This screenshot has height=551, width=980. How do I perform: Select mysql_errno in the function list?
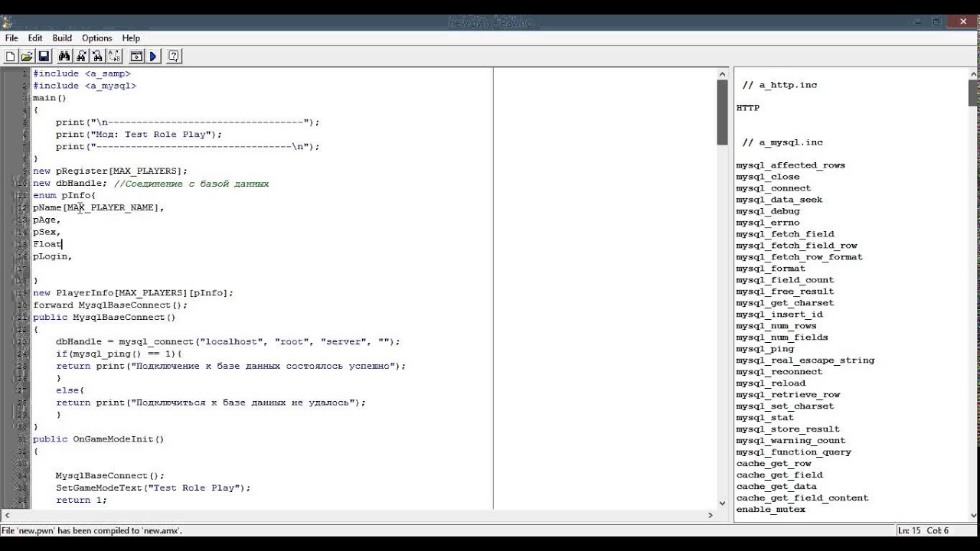[x=768, y=223]
